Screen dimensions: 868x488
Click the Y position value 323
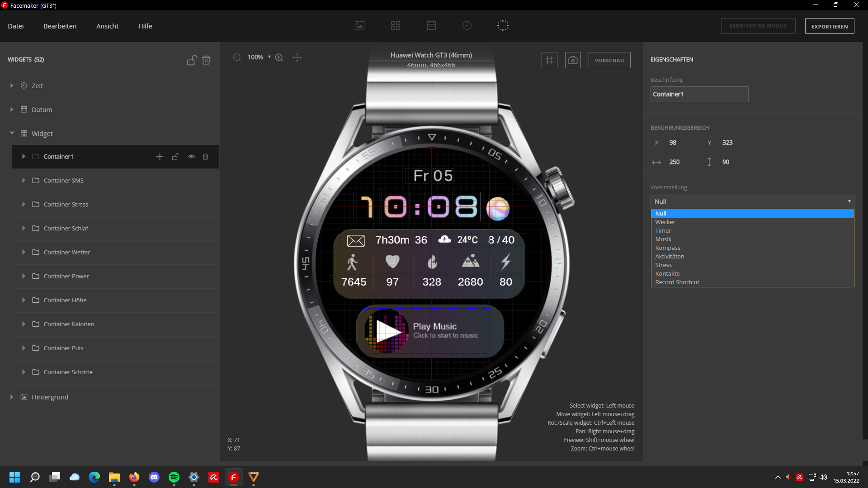(x=727, y=143)
